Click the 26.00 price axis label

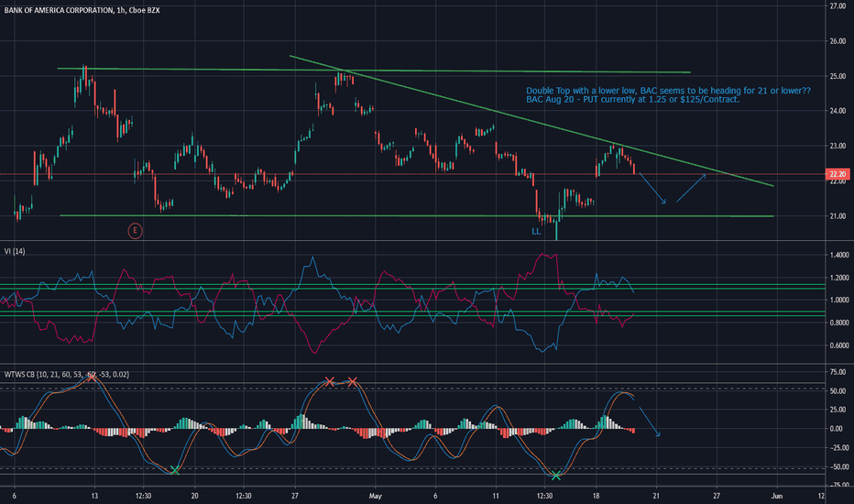(838, 41)
